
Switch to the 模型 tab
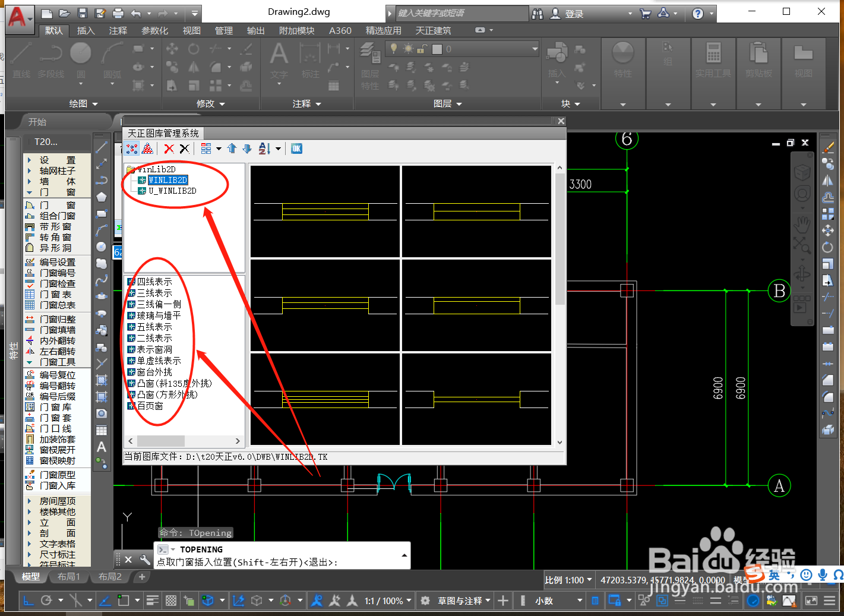click(31, 576)
